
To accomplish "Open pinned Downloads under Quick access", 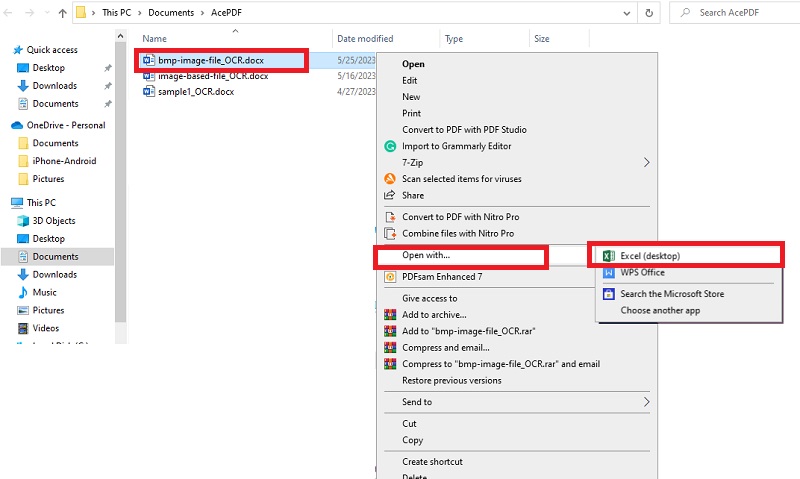I will pyautogui.click(x=55, y=86).
